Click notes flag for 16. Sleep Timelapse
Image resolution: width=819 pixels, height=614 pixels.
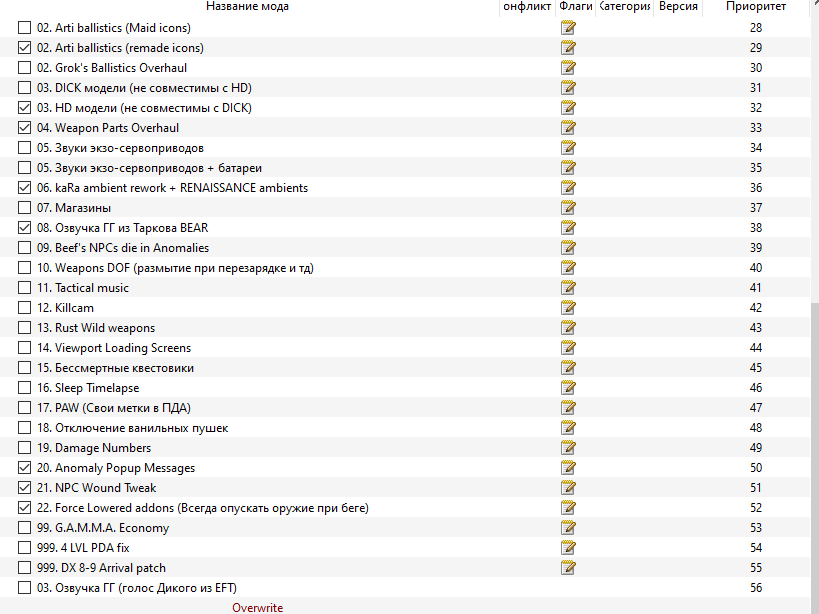568,388
